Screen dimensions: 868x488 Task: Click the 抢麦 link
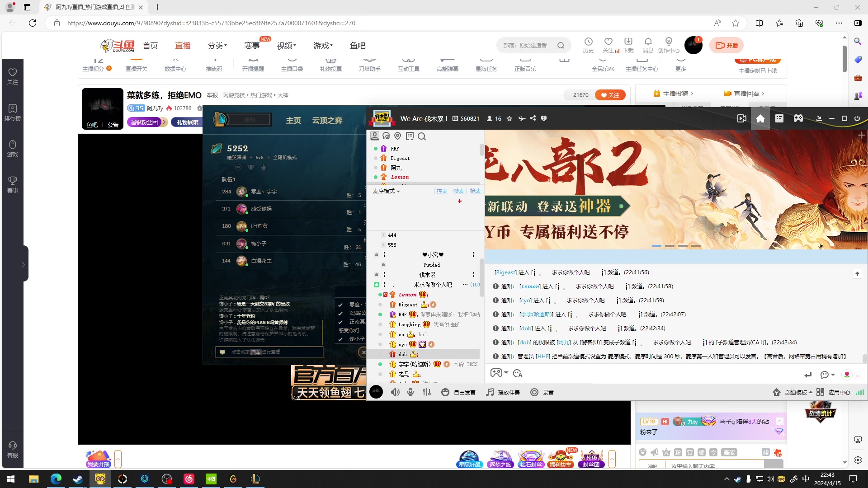coord(476,191)
